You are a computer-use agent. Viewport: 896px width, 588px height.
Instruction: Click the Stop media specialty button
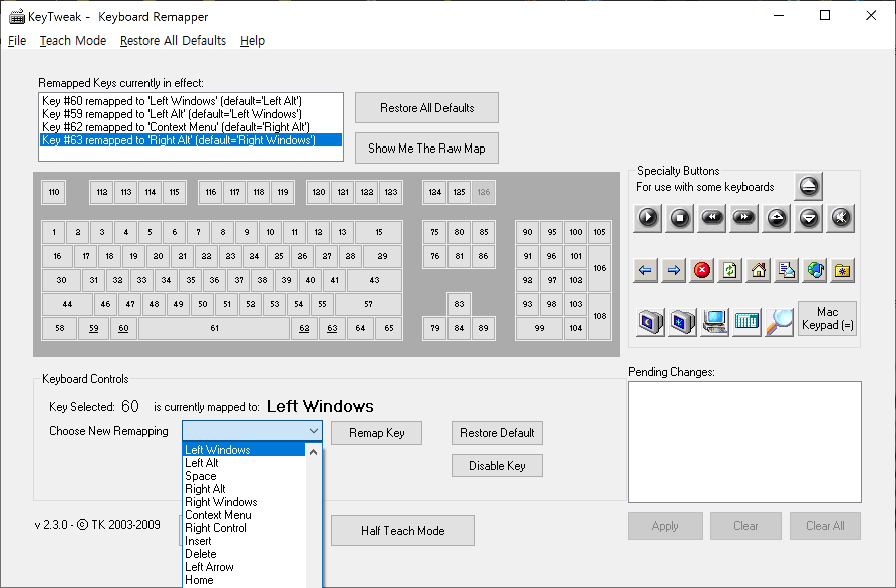point(680,218)
